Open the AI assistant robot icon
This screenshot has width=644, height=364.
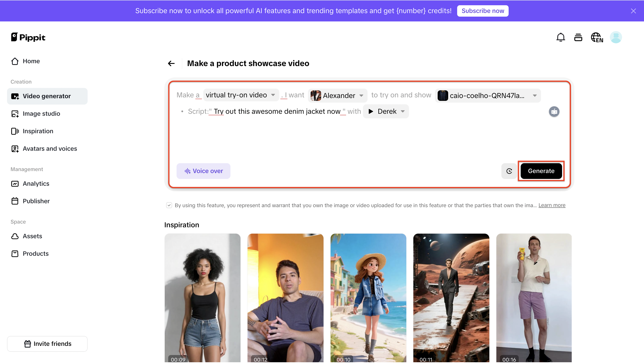(554, 112)
